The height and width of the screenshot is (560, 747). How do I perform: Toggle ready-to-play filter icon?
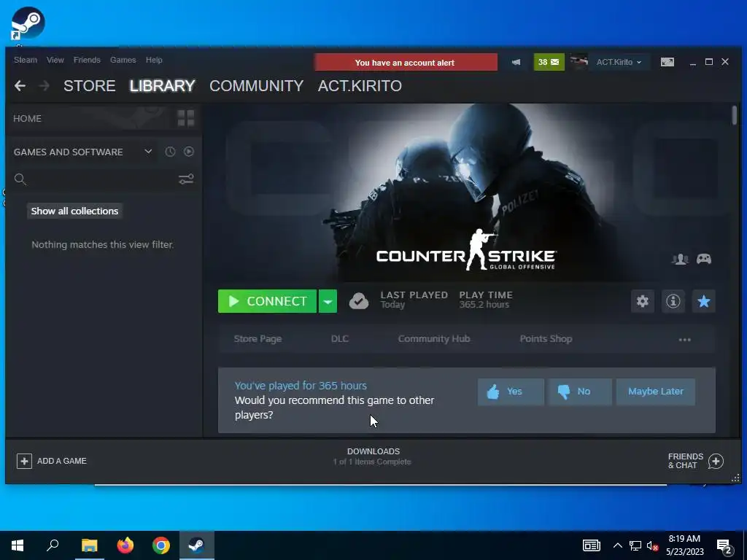pyautogui.click(x=189, y=152)
